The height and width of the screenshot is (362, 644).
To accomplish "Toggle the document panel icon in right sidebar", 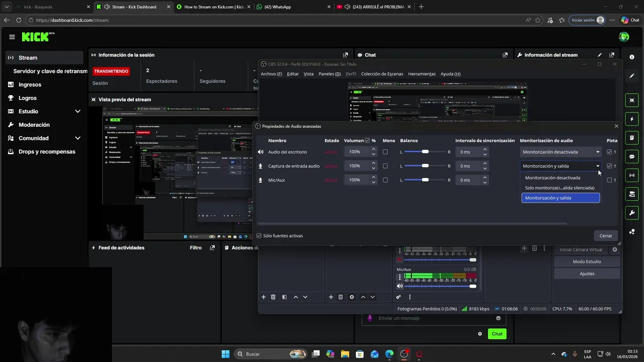I will [x=632, y=138].
